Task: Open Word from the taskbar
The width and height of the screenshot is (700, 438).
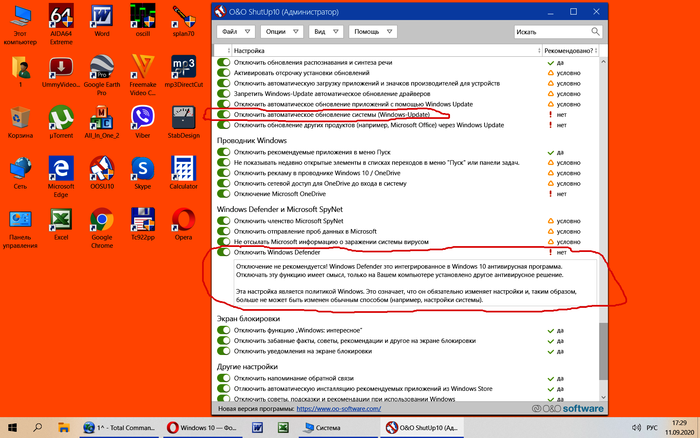Action: 258,427
